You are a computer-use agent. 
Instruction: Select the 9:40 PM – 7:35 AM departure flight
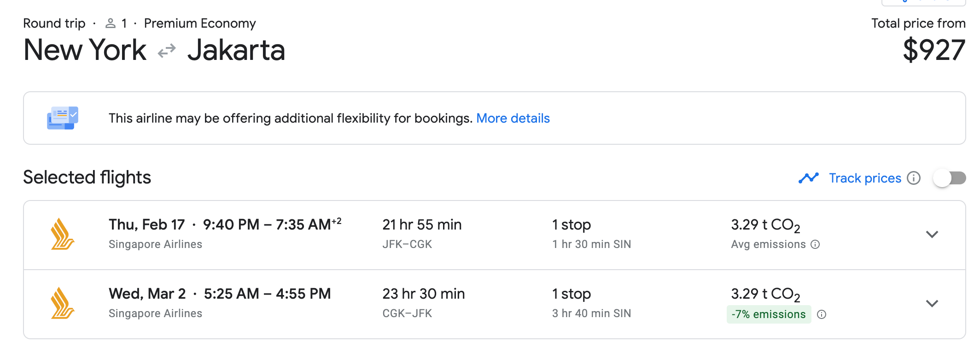point(267,225)
